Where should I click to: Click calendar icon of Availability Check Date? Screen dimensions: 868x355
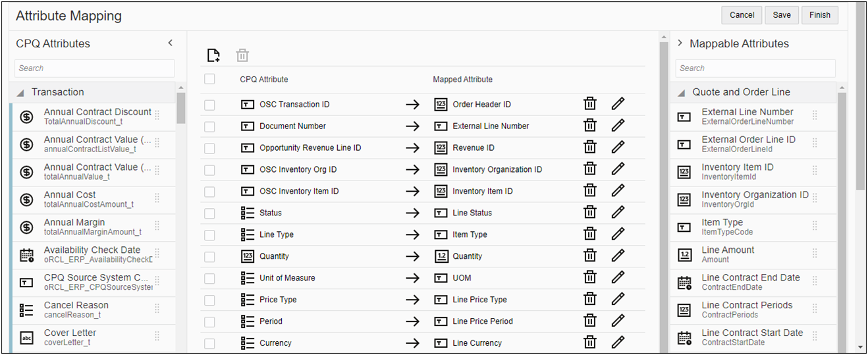coord(26,255)
